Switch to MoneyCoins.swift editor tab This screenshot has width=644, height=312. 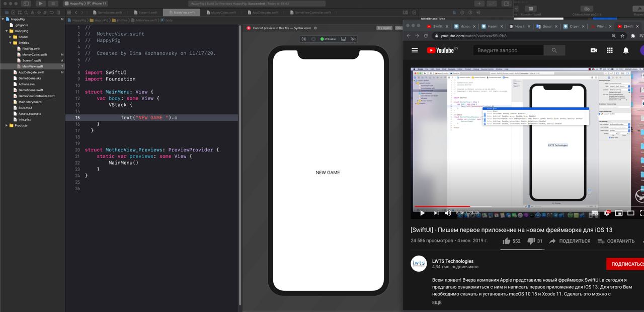pyautogui.click(x=221, y=12)
